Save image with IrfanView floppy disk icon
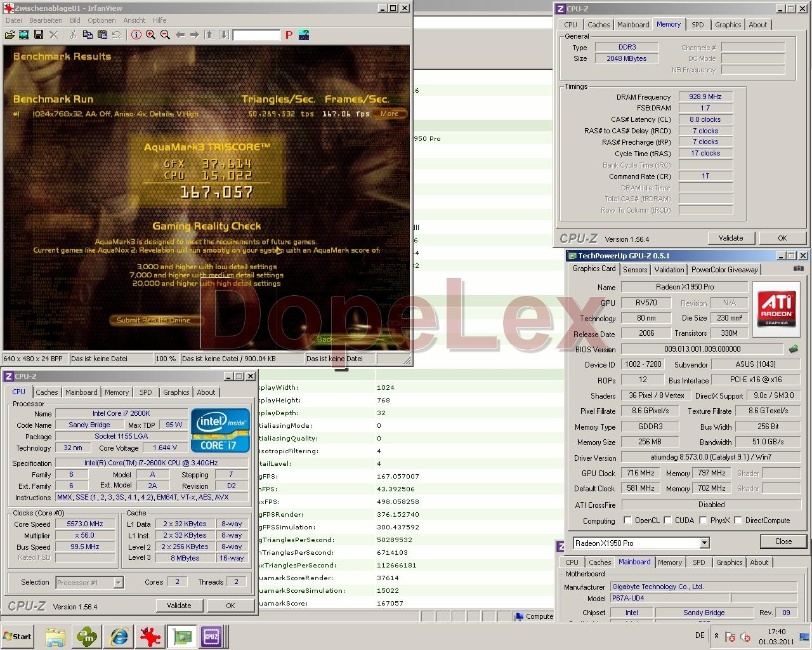 (39, 35)
